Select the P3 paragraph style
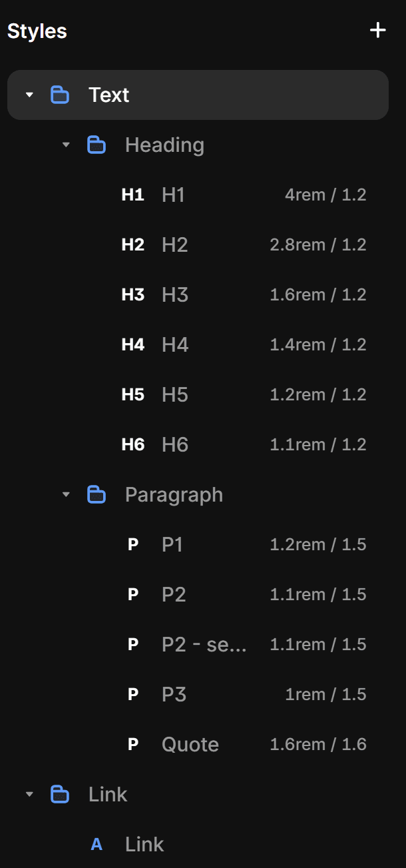Screen dimensions: 406x868 pos(173,693)
